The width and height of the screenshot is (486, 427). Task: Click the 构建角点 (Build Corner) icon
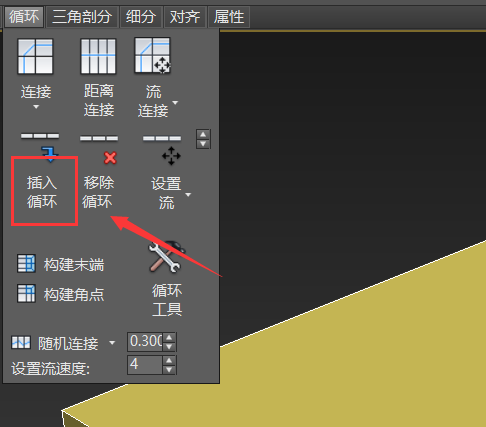[26, 293]
